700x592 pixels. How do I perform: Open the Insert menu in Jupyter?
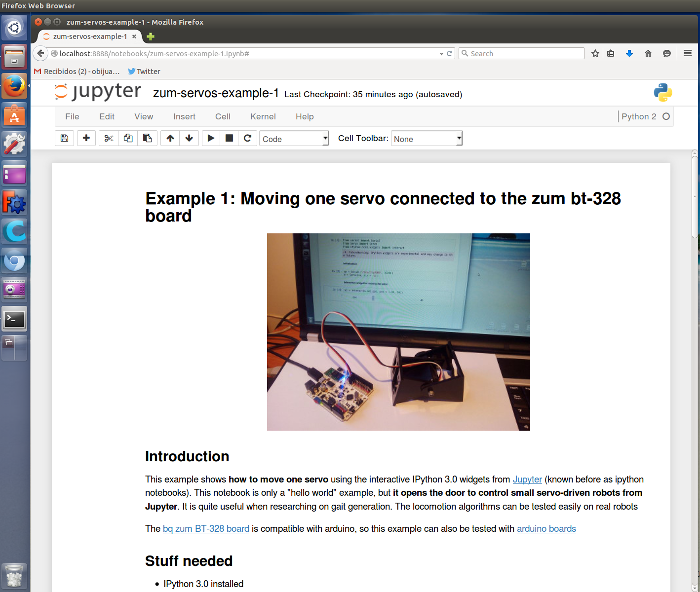[x=184, y=116]
